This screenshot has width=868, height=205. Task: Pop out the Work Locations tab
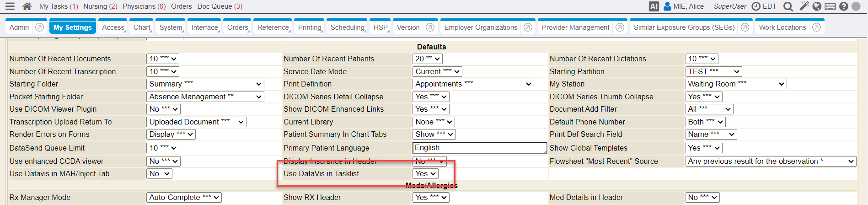click(x=816, y=27)
